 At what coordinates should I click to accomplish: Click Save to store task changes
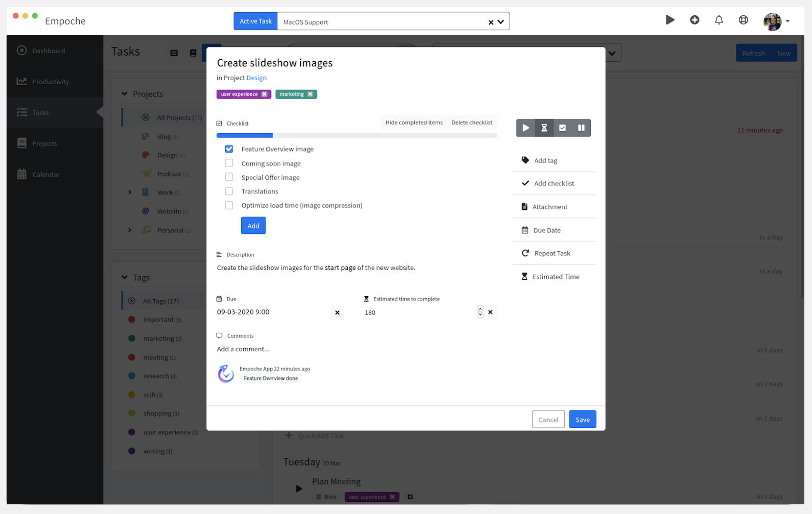(x=582, y=420)
